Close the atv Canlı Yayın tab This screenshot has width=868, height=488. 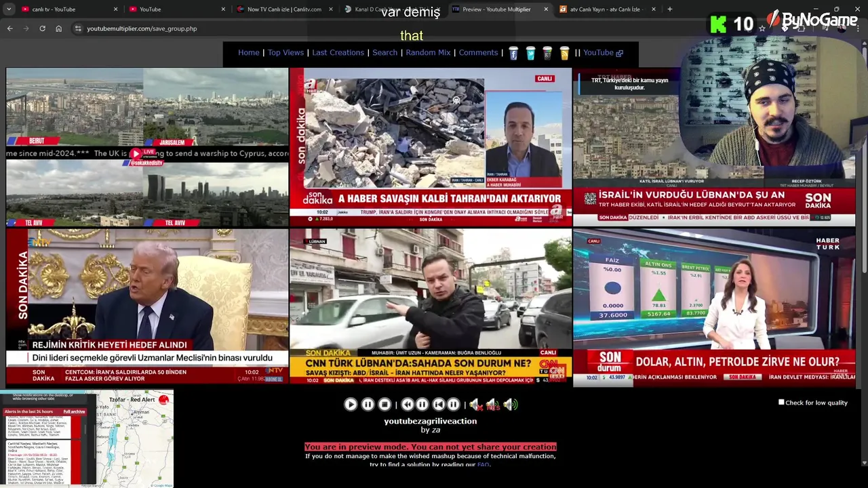tap(654, 9)
